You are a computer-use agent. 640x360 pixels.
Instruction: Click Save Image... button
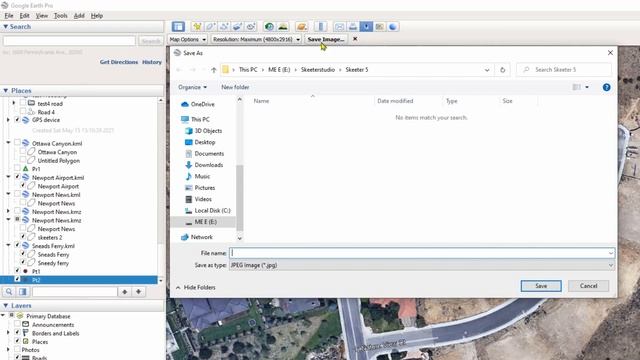326,39
